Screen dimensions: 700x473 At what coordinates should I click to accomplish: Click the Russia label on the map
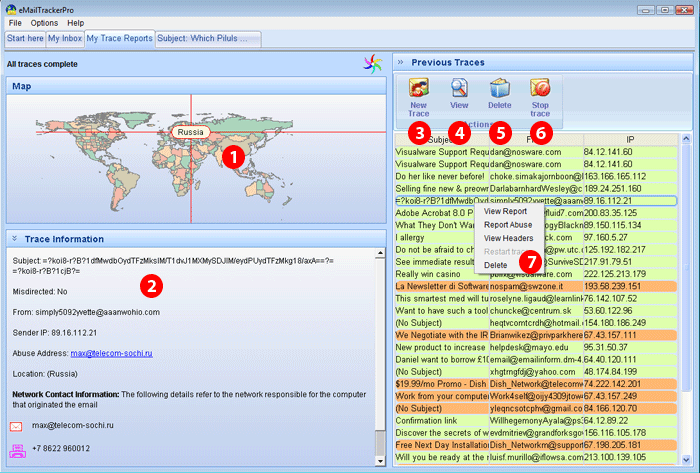click(190, 132)
